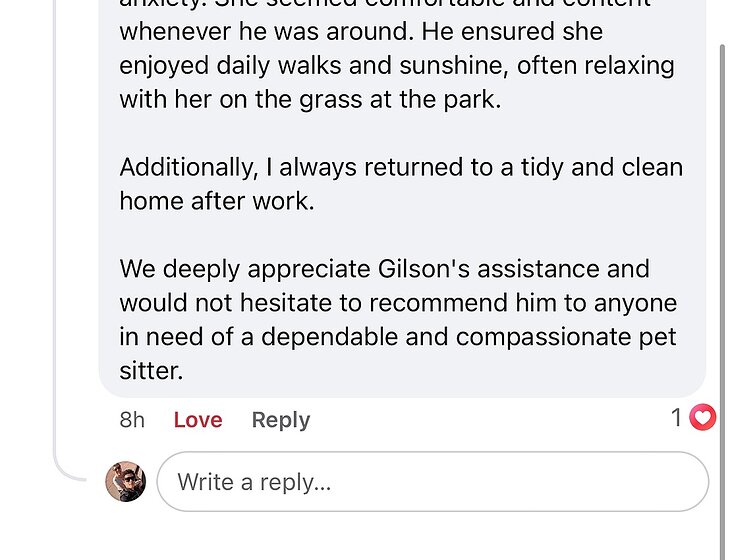This screenshot has height=560, width=730.
Task: Click Reply under the comment
Action: pos(280,420)
